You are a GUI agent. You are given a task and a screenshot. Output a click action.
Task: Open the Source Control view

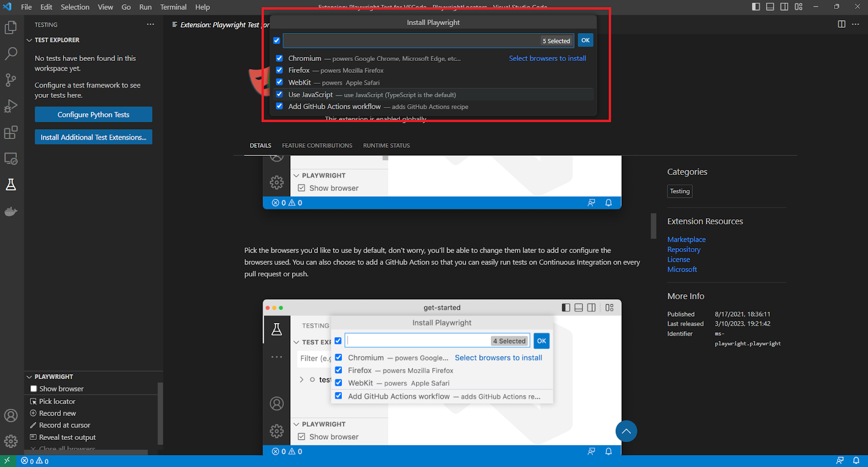pyautogui.click(x=11, y=80)
